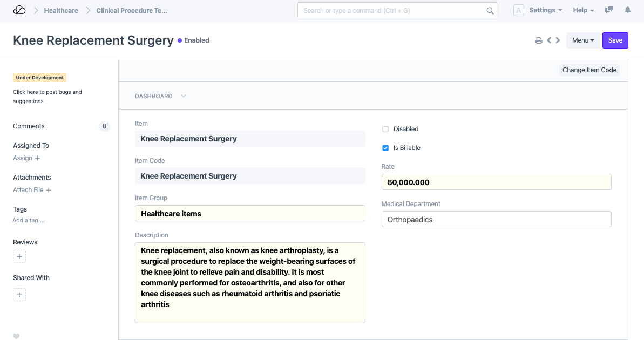This screenshot has height=340, width=644.
Task: Click the cloud home logo icon
Action: (x=19, y=10)
